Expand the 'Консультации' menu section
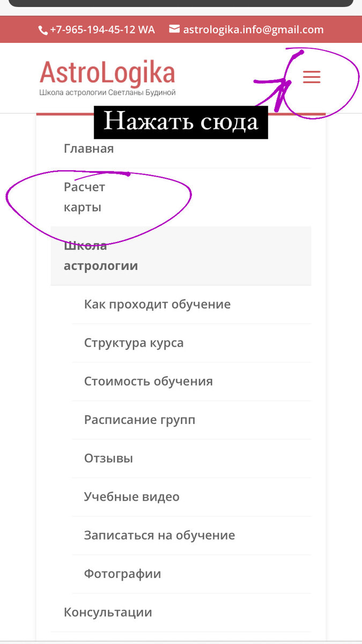This screenshot has width=362, height=644. [108, 612]
